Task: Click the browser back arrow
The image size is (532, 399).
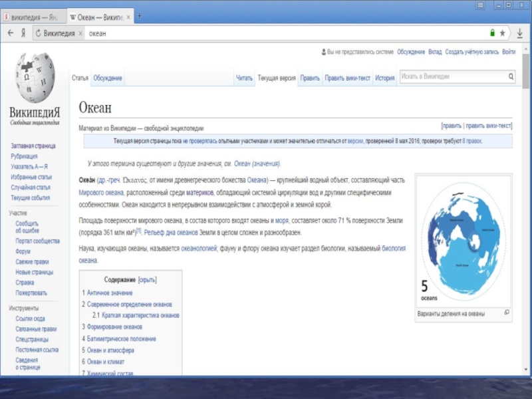Action: 10,33
